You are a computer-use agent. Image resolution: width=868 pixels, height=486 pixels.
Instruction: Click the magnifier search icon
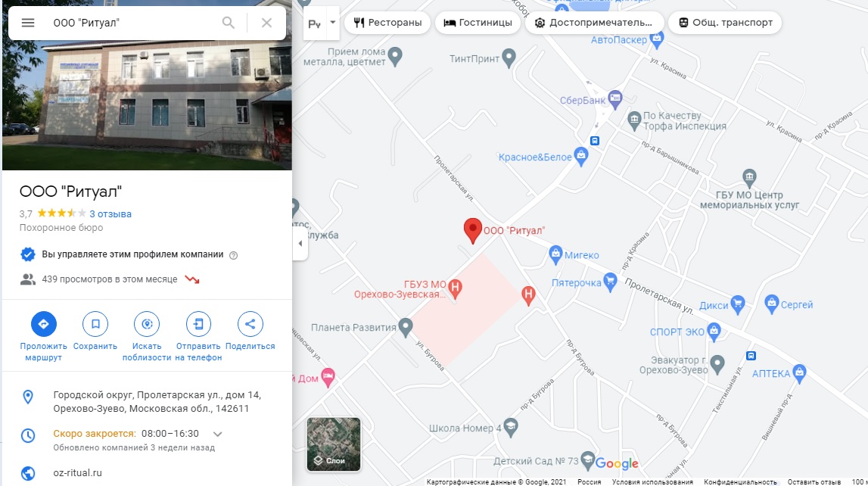pos(228,23)
